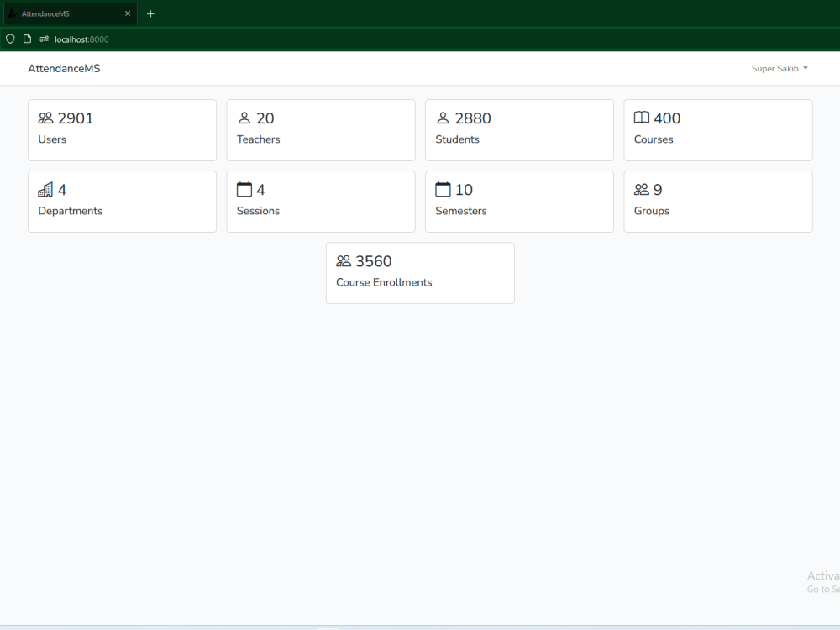Expand the account menu chevron
The height and width of the screenshot is (630, 840).
[804, 68]
